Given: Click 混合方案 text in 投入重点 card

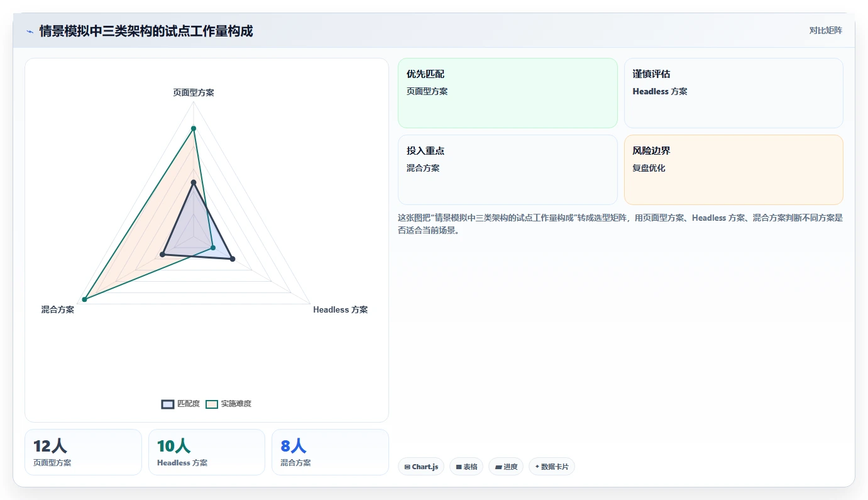Looking at the screenshot, I should coord(423,168).
